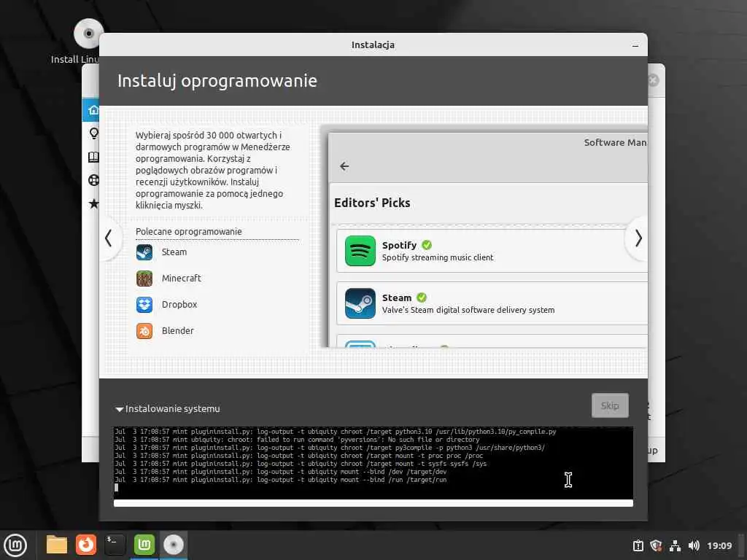The height and width of the screenshot is (560, 747).
Task: Click Install Linux Mint desktop disc icon
Action: click(x=88, y=34)
